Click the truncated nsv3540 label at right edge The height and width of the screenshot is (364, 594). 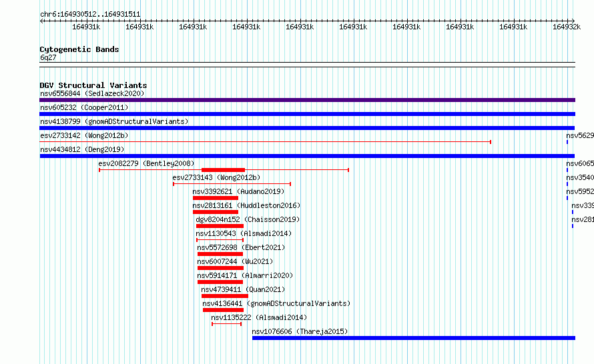click(580, 177)
